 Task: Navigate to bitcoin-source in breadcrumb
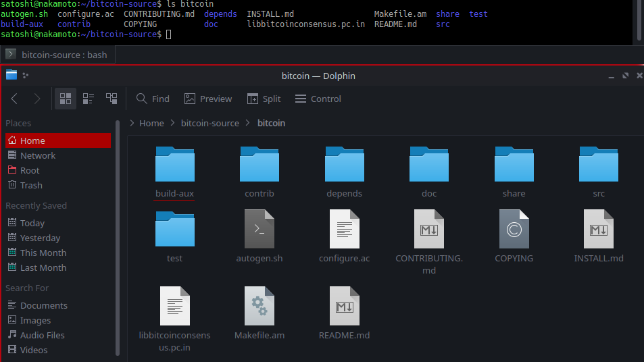210,123
